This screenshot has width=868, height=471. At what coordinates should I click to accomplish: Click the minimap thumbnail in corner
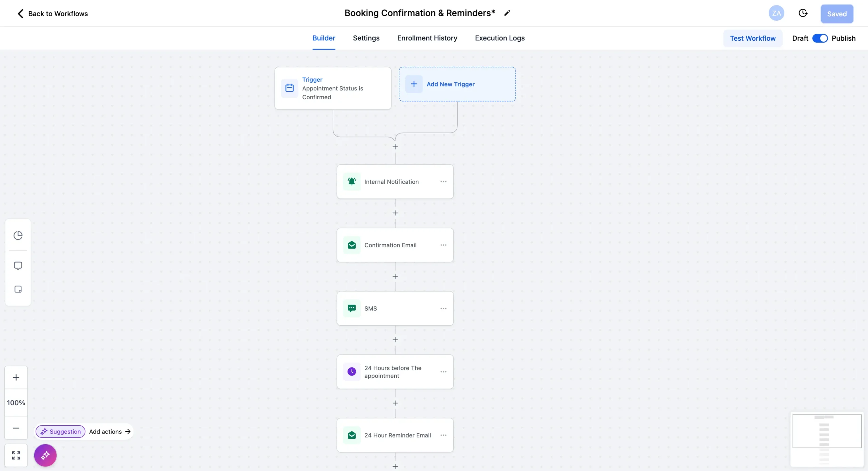tap(827, 439)
